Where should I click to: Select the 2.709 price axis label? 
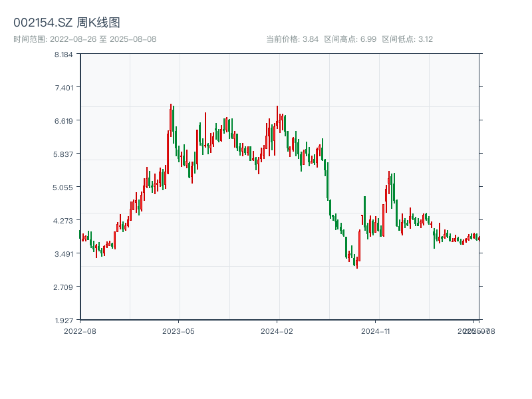[x=64, y=287]
